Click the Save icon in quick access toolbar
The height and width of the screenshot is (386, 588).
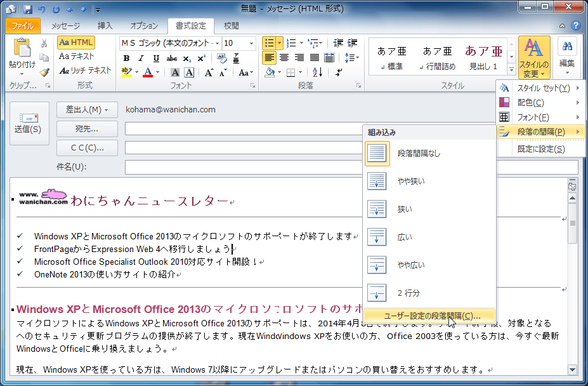click(28, 9)
